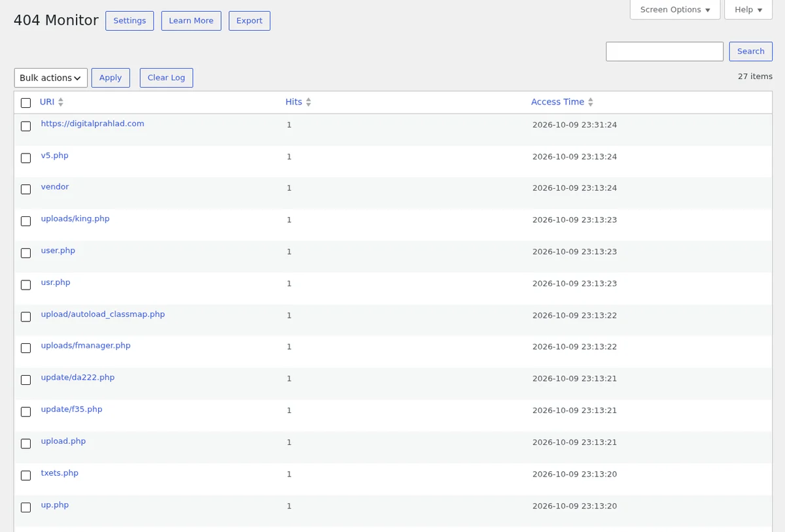The width and height of the screenshot is (785, 532).
Task: Open the uploads/fmanager.php link
Action: click(x=86, y=346)
